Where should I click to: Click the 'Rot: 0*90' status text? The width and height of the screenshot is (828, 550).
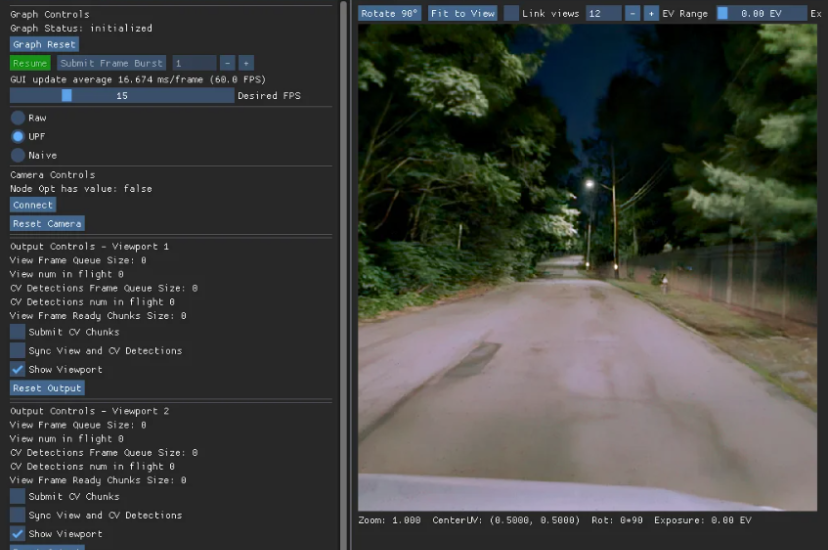617,520
